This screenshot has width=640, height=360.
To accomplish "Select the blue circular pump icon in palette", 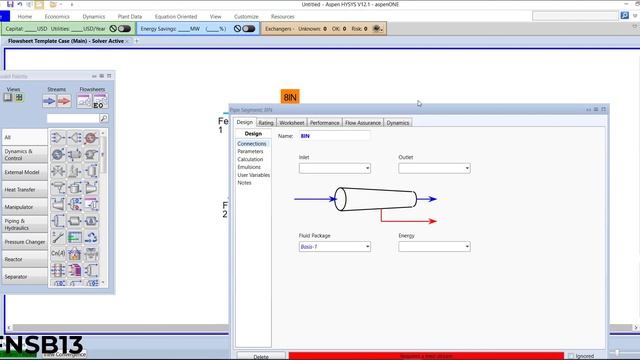I will click(58, 154).
